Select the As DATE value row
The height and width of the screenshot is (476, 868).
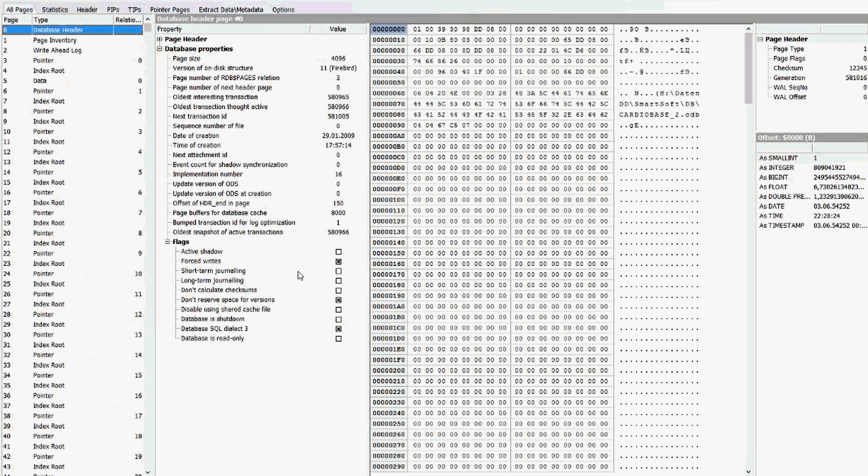(812, 206)
